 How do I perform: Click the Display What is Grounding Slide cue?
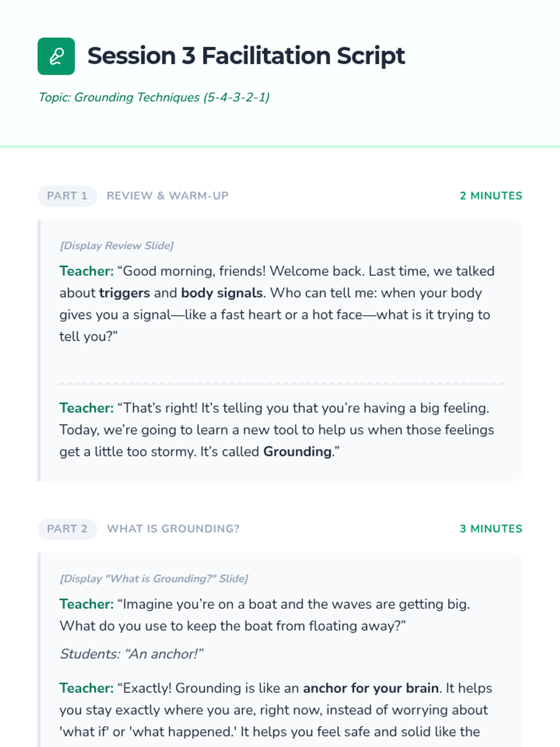(154, 579)
